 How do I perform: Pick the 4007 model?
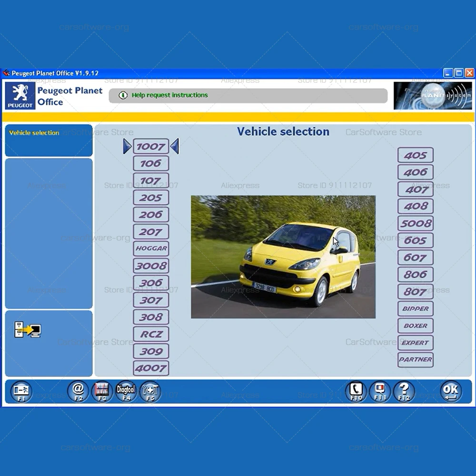(x=151, y=368)
